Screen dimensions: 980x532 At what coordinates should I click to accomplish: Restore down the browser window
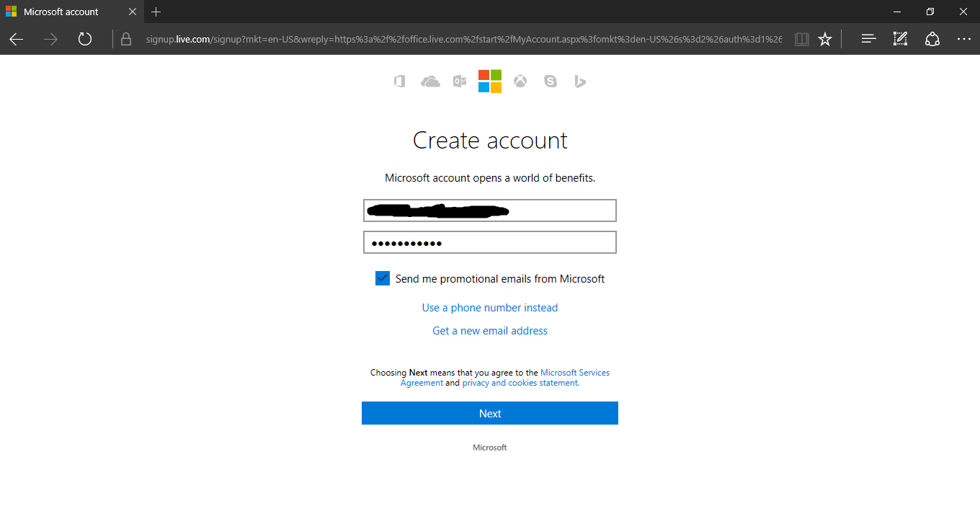(x=930, y=12)
